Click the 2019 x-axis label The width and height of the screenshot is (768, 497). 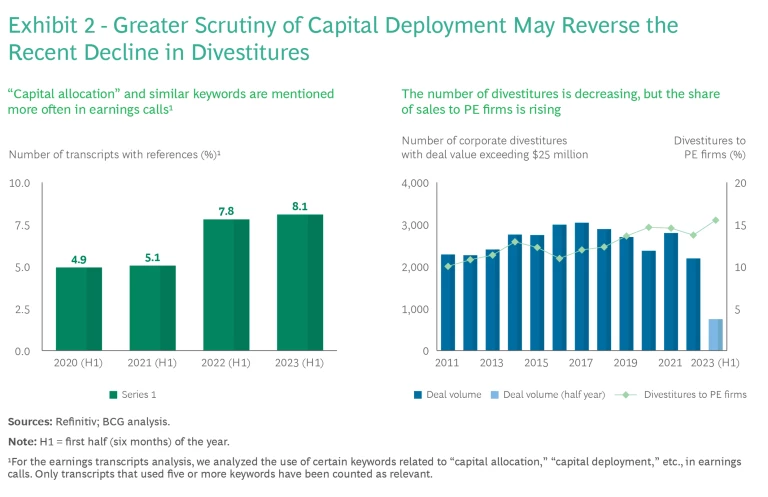(626, 362)
